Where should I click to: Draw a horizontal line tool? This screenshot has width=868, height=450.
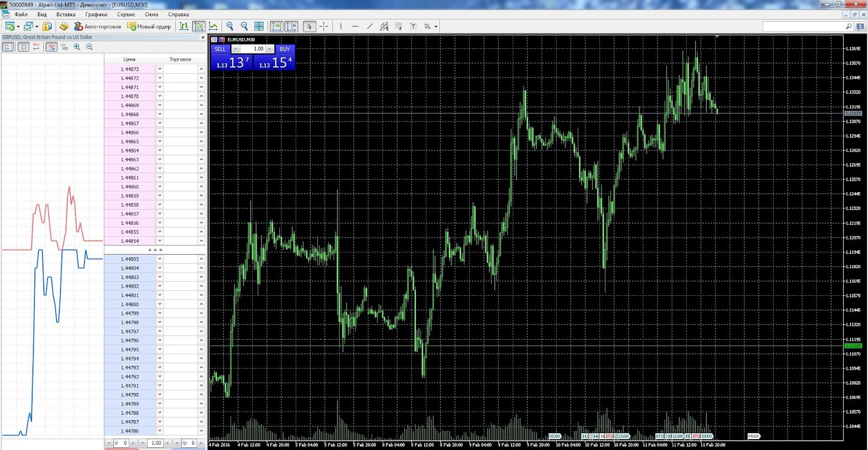click(x=355, y=26)
